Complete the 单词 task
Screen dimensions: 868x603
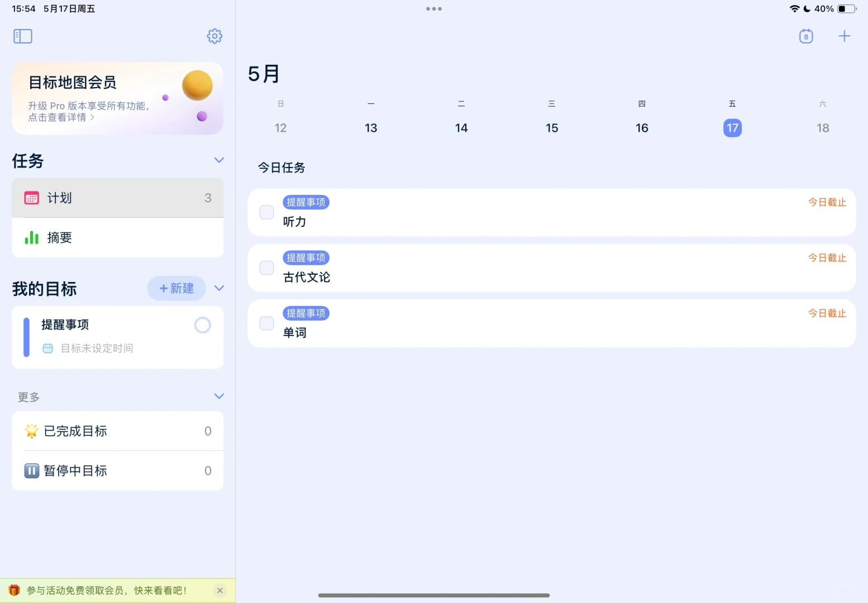(x=266, y=323)
